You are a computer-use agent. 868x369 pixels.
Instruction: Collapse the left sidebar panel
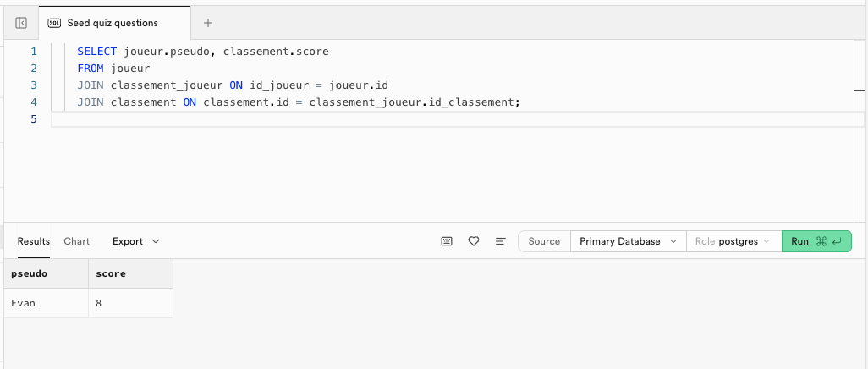21,23
